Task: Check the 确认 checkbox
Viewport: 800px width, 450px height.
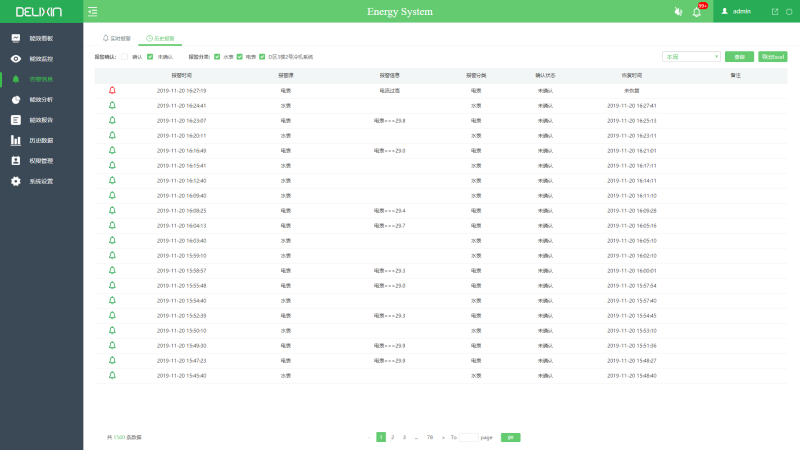Action: click(123, 57)
